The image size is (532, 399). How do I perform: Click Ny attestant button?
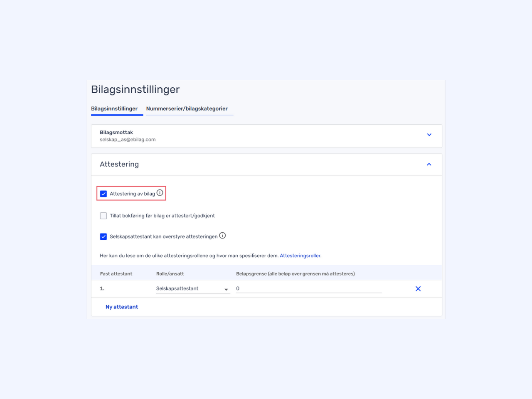[122, 307]
